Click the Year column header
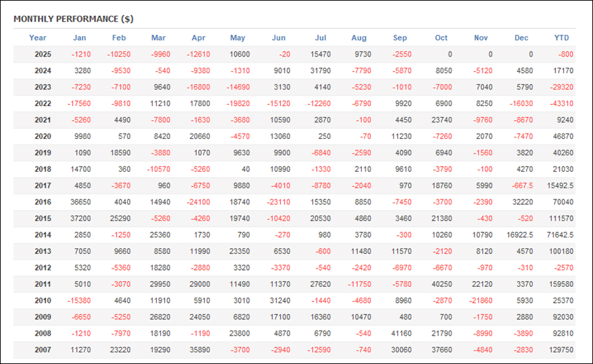Viewport: 593px width, 364px height. [x=38, y=38]
